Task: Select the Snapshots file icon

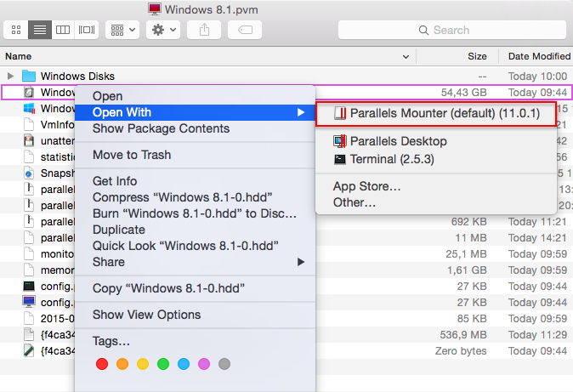Action: click(29, 173)
